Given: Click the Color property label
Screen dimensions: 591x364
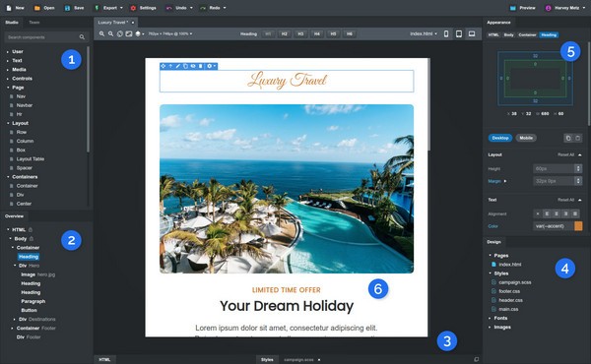Looking at the screenshot, I should [493, 226].
